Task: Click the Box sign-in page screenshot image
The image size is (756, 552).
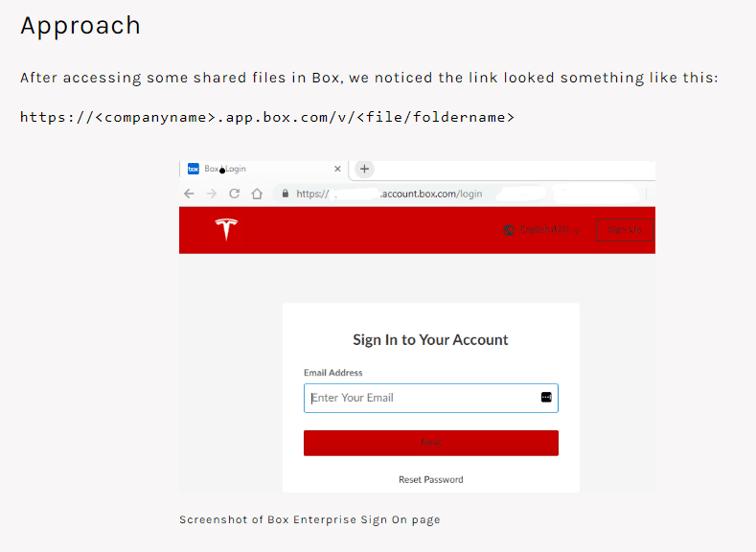Action: [417, 327]
